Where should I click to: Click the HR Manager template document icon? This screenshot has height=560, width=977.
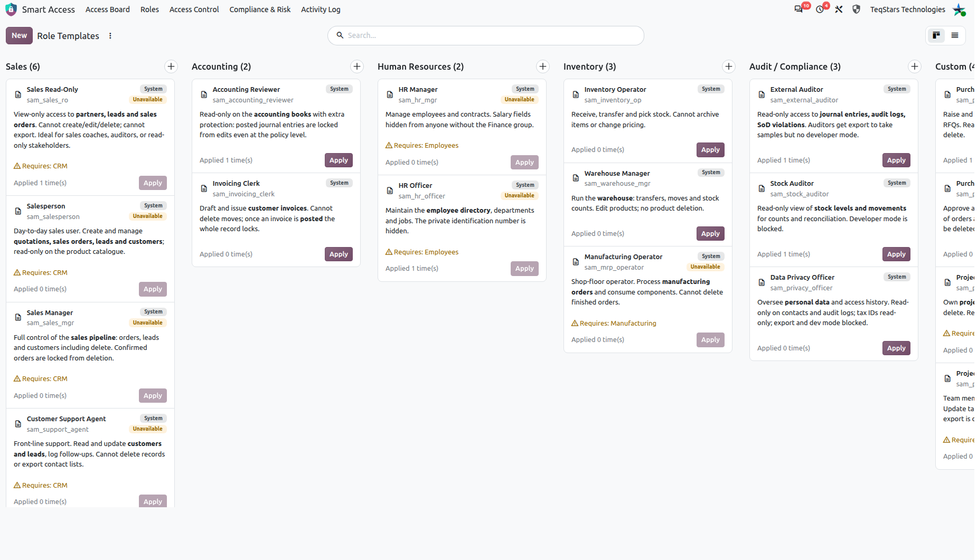pos(390,94)
